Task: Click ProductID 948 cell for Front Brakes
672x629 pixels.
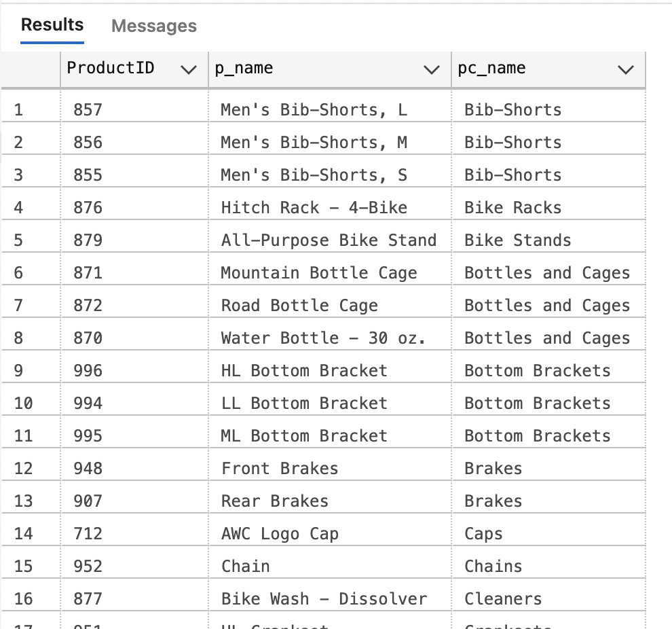Action: coord(134,468)
